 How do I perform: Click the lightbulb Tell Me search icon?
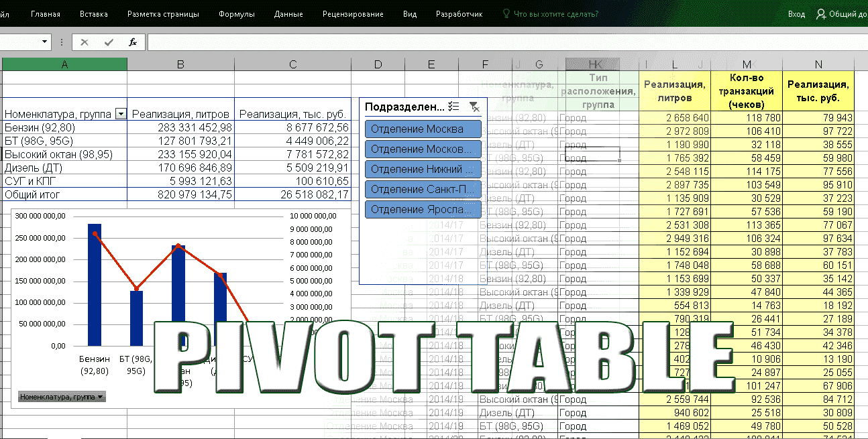tap(506, 14)
